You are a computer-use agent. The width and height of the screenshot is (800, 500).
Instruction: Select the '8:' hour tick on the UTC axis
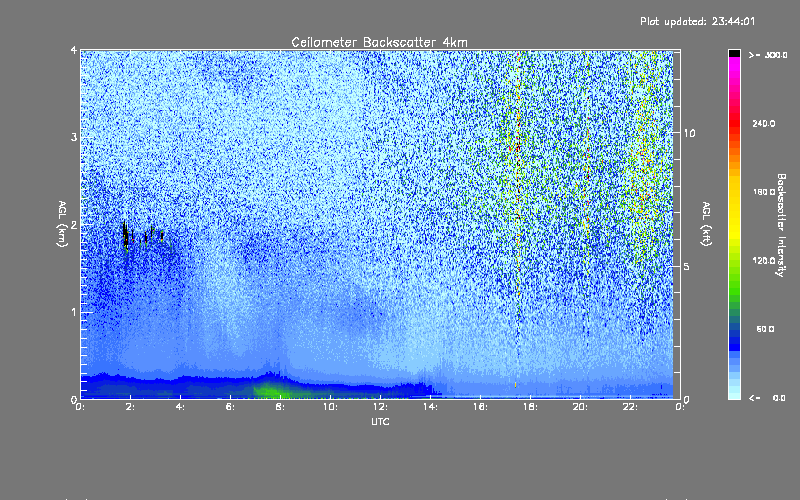pyautogui.click(x=281, y=407)
